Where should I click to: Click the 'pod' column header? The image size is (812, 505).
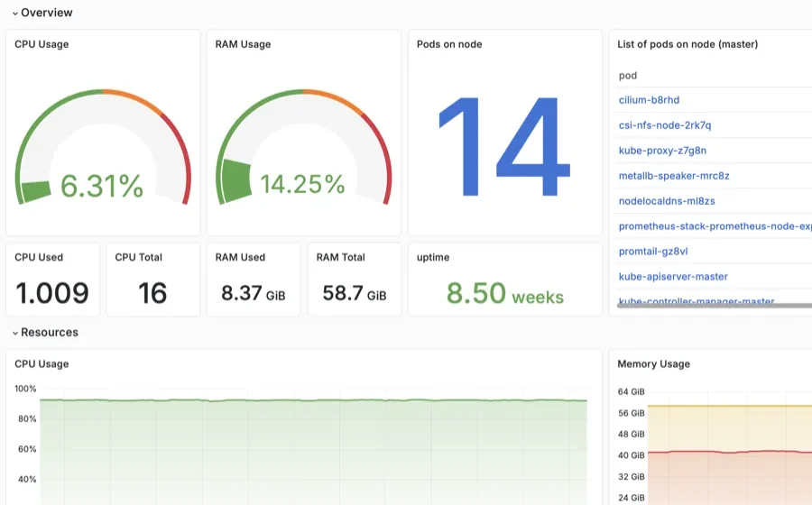[x=628, y=76]
